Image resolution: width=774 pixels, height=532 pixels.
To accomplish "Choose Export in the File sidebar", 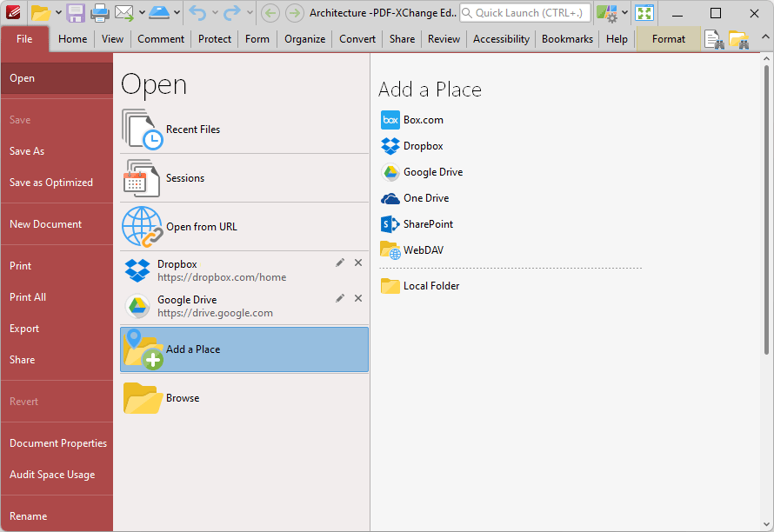I will tap(57, 329).
